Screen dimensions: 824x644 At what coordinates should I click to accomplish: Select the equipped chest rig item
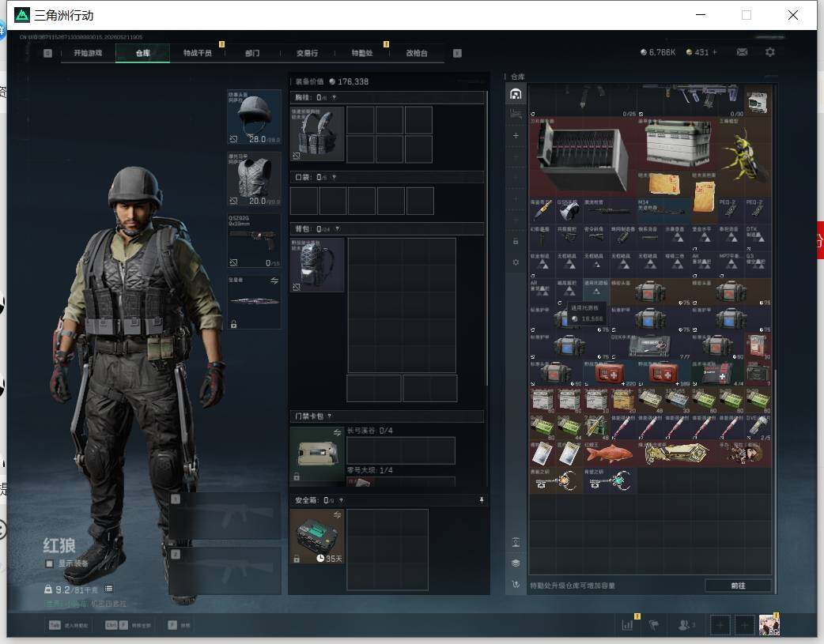pyautogui.click(x=317, y=134)
